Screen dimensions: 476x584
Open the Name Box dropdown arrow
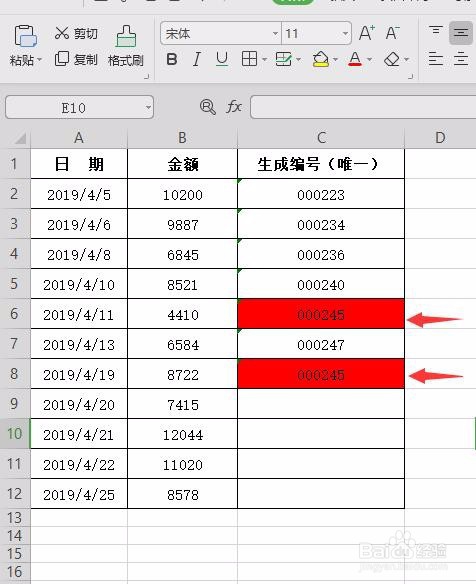[148, 108]
